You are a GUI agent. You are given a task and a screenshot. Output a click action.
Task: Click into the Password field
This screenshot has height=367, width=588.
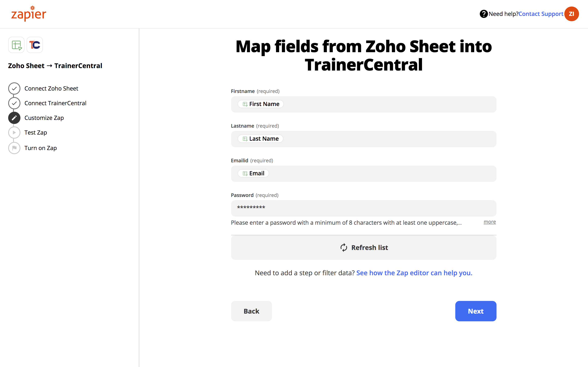363,208
